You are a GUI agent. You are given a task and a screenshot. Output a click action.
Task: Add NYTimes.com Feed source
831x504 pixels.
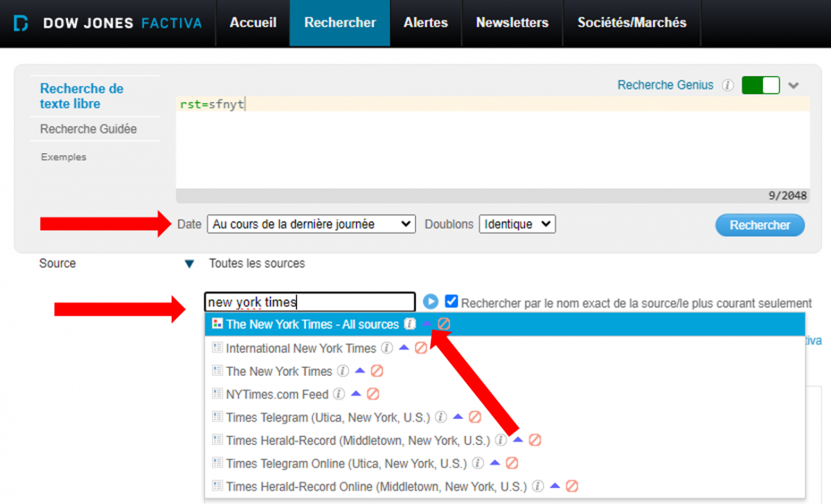tap(355, 394)
